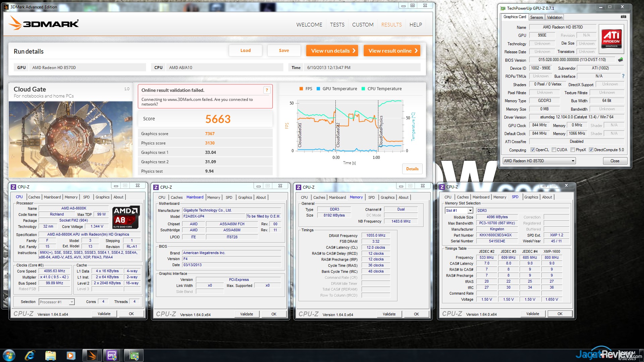
Task: Click the validation failed help icon
Action: coord(267,90)
